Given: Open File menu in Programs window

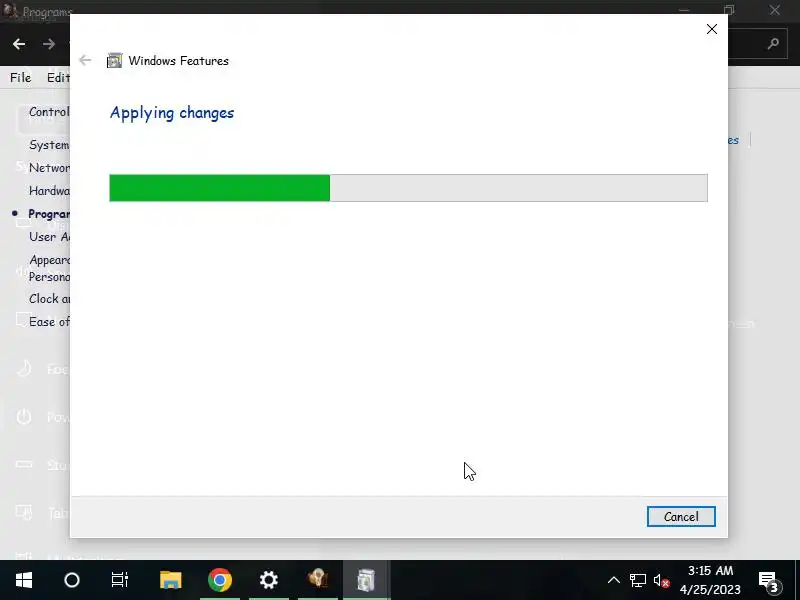Looking at the screenshot, I should 20,78.
